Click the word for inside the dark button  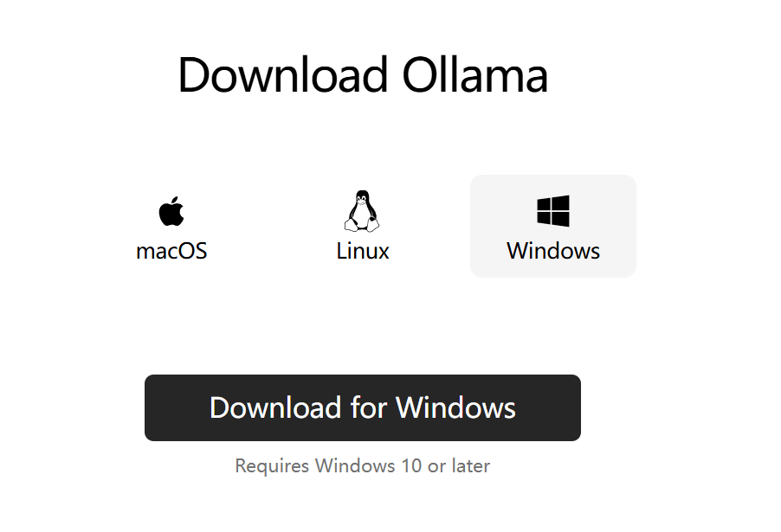369,407
